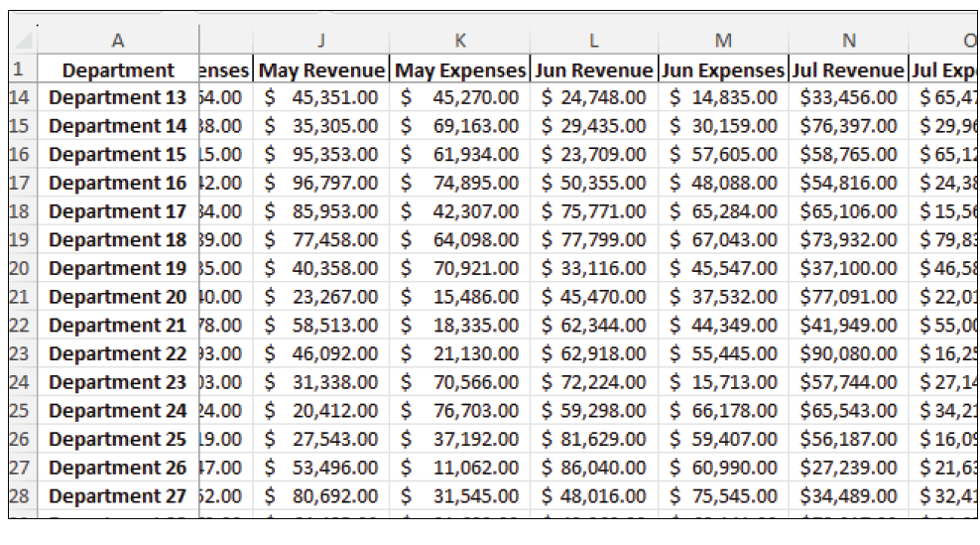Click the Select All corner triangle

coord(23,41)
